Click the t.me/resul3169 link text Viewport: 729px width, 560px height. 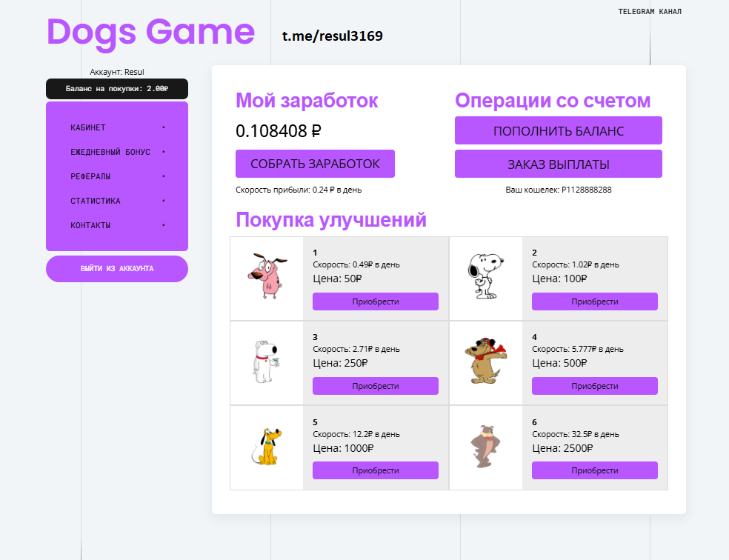(x=333, y=36)
